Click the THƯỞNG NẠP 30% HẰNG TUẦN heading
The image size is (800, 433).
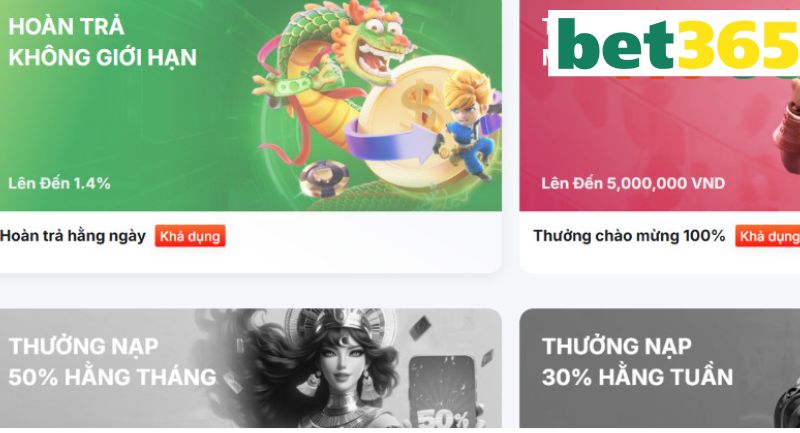coord(637,362)
